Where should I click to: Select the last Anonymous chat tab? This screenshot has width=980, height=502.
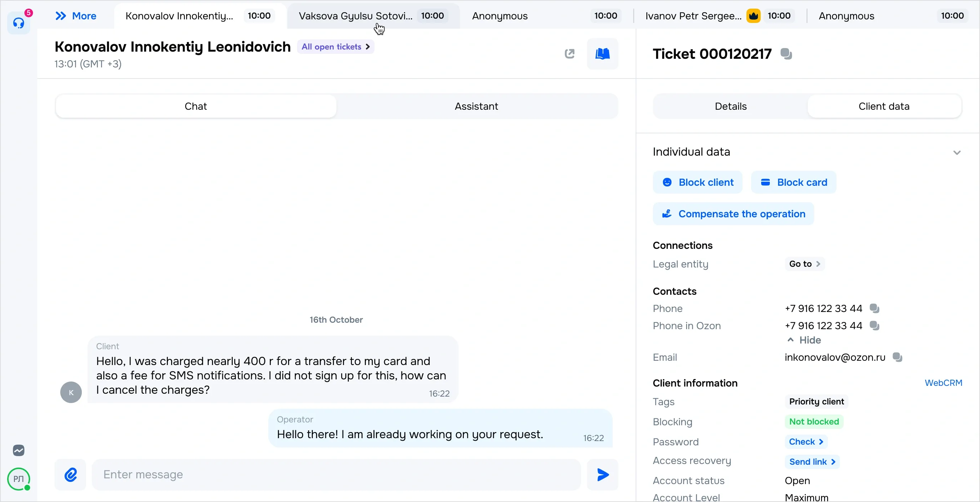(x=893, y=16)
